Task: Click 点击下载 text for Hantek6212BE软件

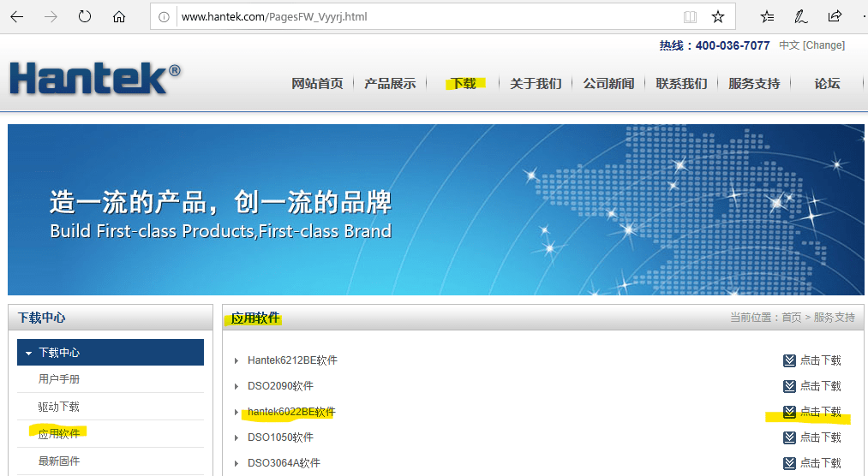Action: 820,360
